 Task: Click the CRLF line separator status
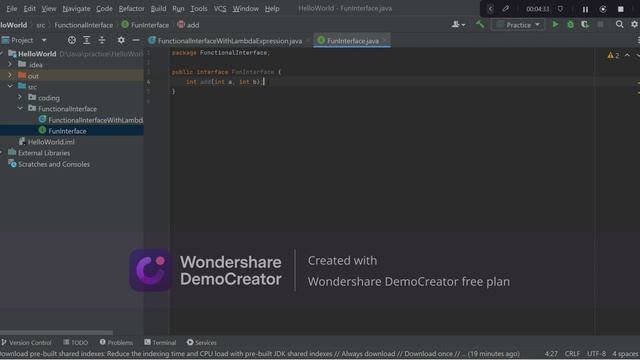(572, 354)
